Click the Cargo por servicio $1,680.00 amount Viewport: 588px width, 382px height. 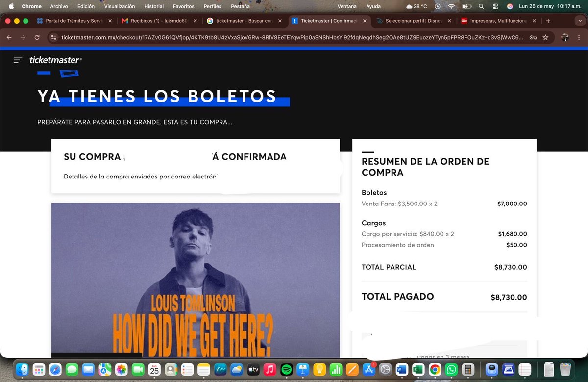tap(513, 234)
